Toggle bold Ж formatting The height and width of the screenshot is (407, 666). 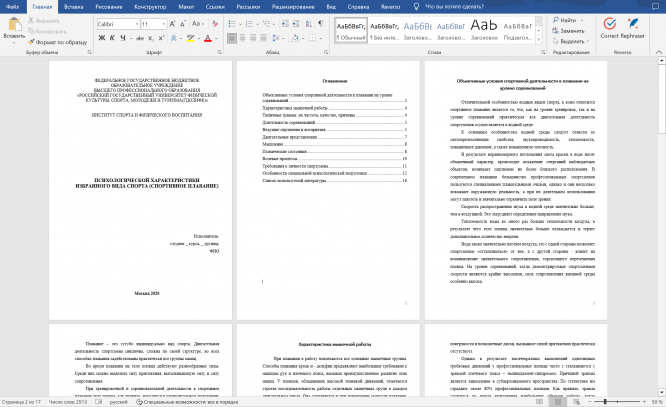[102, 38]
